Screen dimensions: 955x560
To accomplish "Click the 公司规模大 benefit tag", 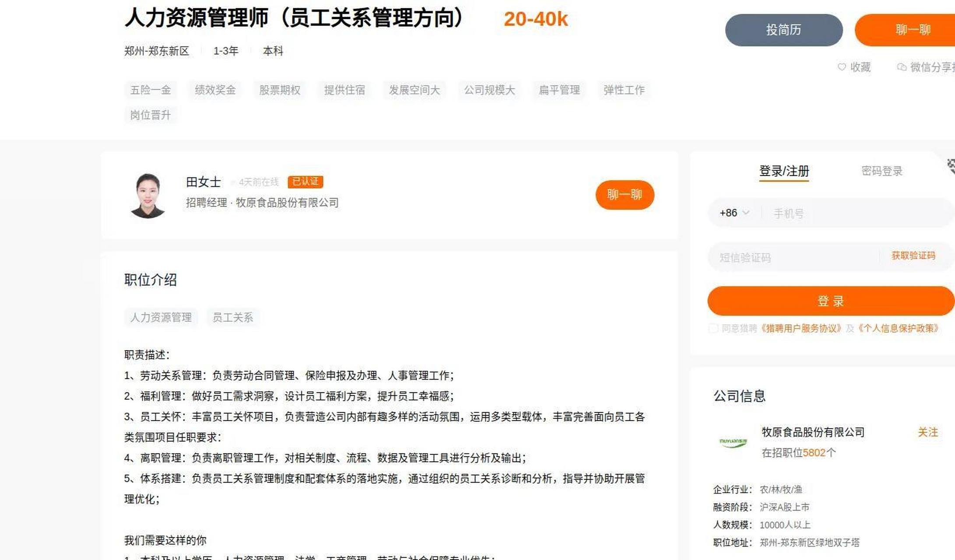I will [x=489, y=90].
